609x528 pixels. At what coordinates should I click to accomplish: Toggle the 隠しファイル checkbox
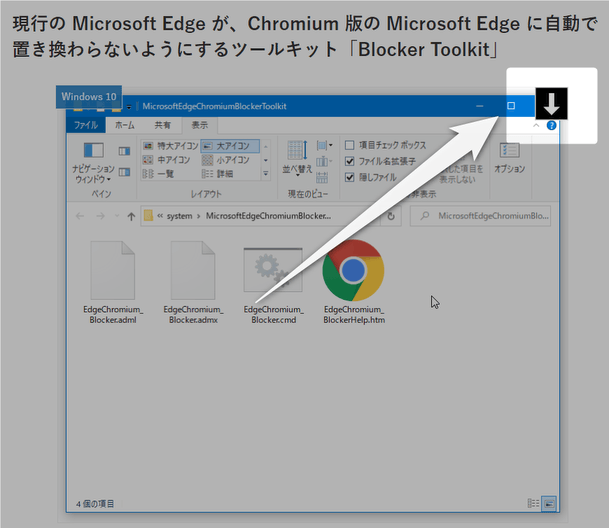350,178
